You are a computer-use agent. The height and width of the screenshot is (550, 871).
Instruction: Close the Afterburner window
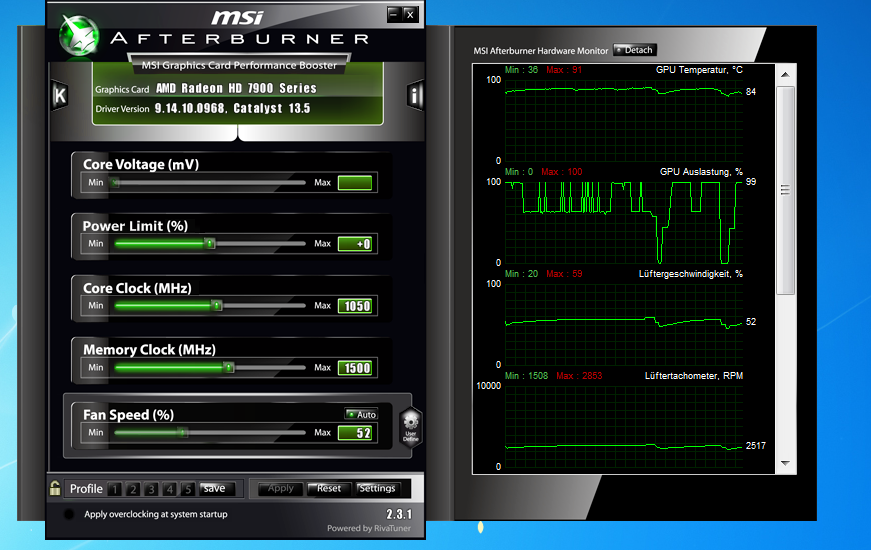click(410, 14)
